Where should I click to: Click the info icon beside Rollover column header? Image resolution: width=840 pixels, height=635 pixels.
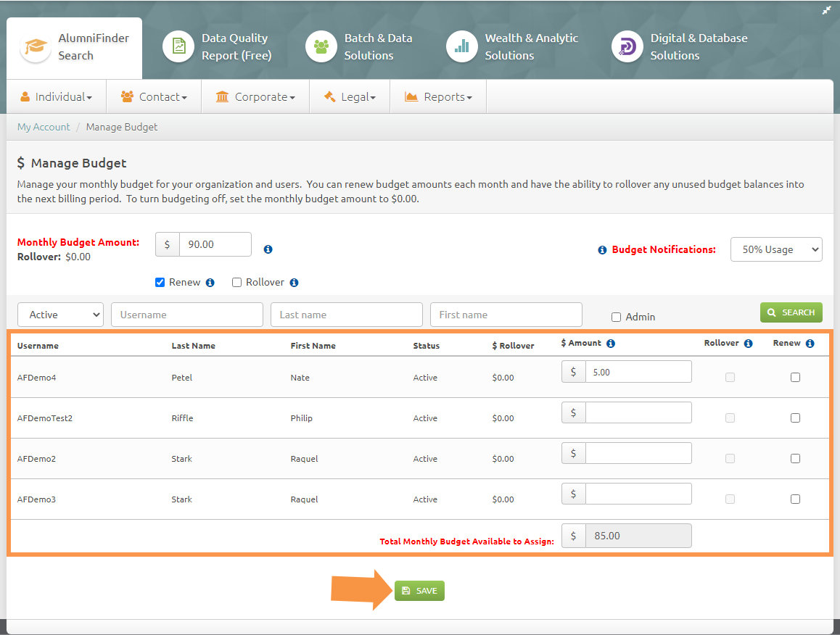(749, 344)
